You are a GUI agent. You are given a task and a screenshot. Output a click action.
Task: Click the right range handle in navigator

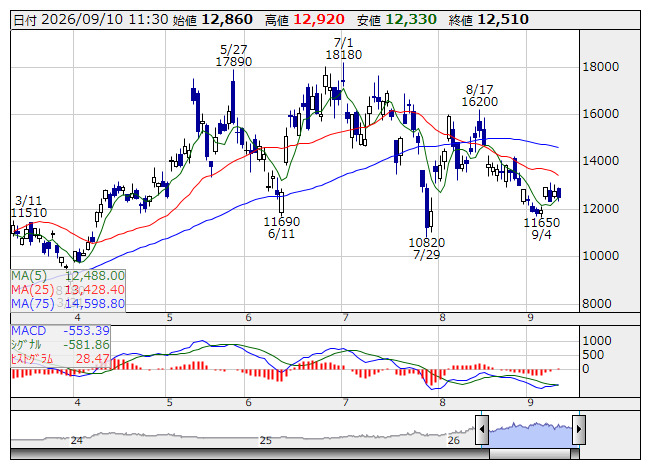[x=579, y=429]
